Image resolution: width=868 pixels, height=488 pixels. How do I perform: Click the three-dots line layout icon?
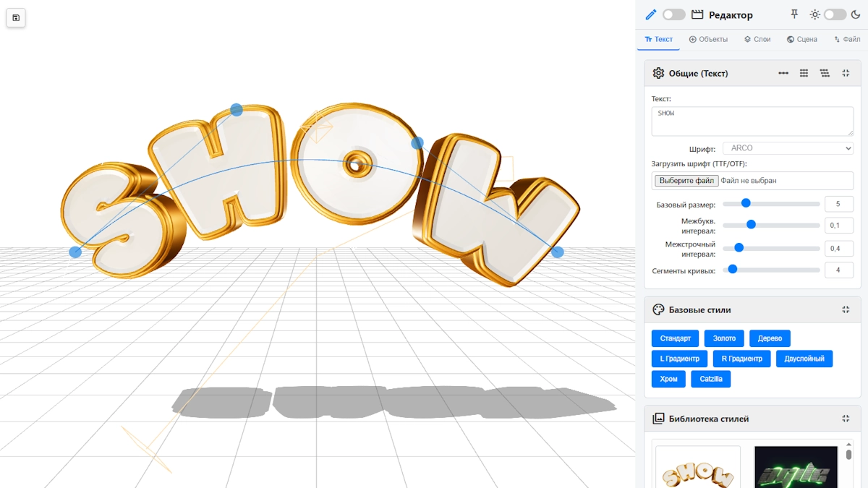[783, 73]
